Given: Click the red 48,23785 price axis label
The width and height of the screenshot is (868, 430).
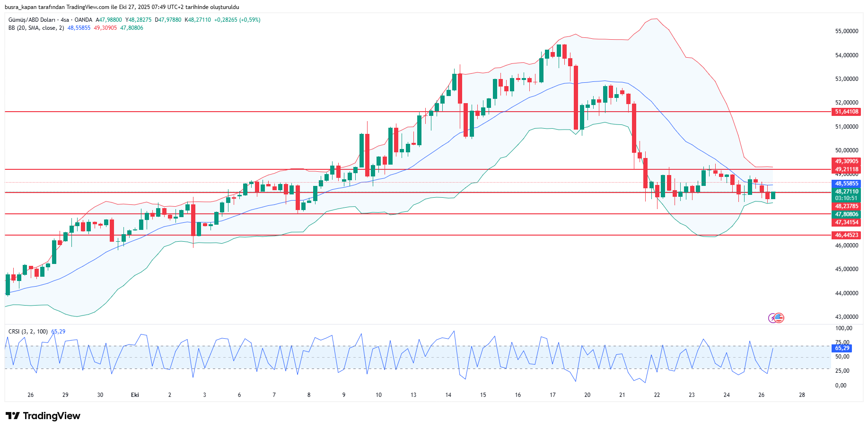Looking at the screenshot, I should point(846,206).
